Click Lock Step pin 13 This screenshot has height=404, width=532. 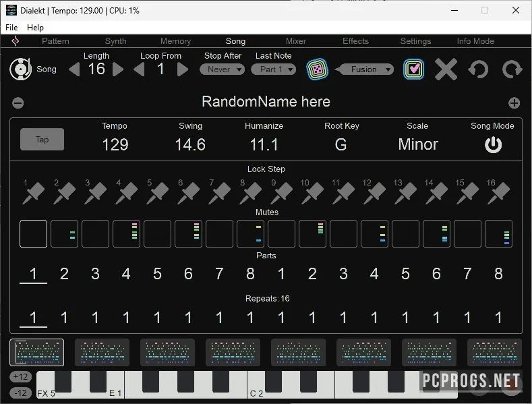click(x=405, y=193)
